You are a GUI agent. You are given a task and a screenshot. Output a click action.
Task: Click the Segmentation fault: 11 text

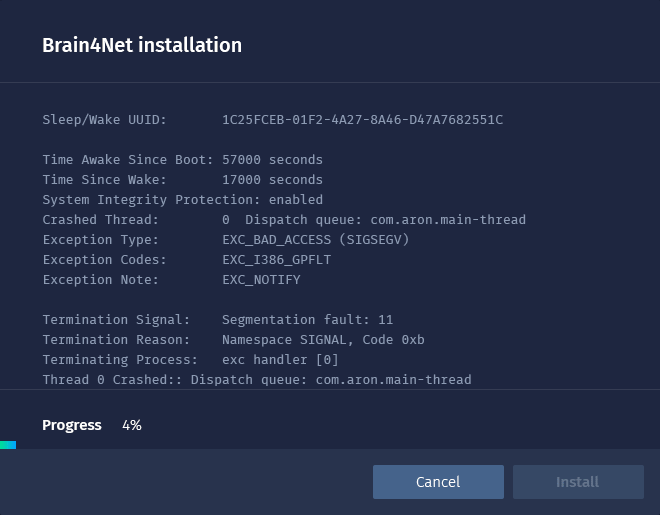point(307,320)
